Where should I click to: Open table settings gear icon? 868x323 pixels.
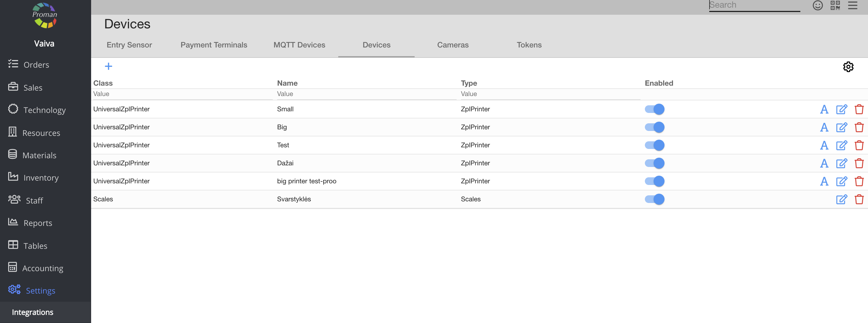[848, 67]
